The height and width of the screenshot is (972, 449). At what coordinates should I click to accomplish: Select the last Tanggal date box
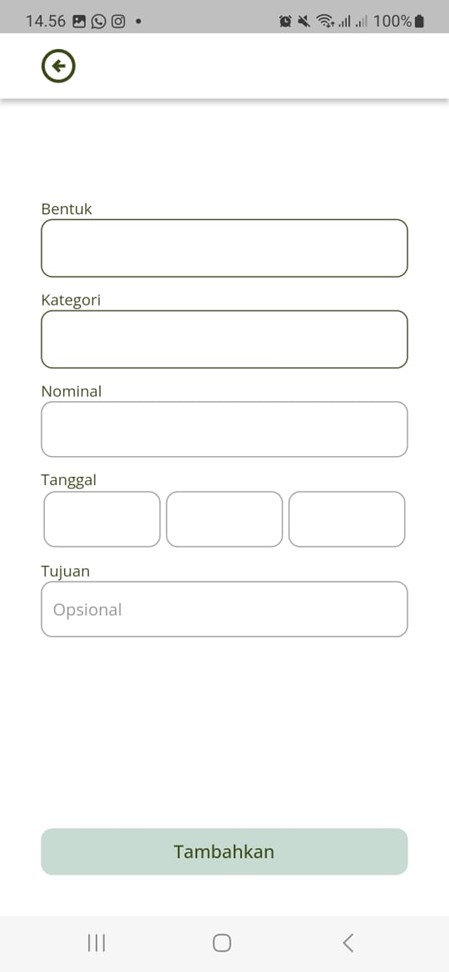click(x=347, y=519)
